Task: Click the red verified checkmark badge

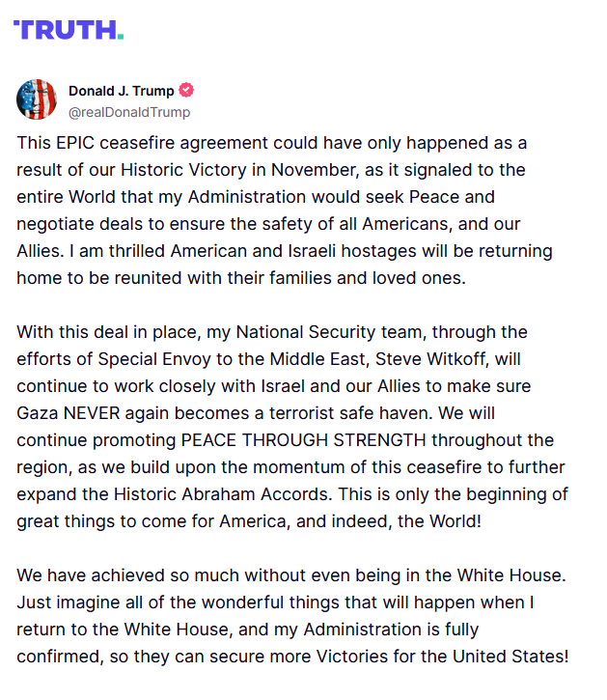Action: (186, 90)
